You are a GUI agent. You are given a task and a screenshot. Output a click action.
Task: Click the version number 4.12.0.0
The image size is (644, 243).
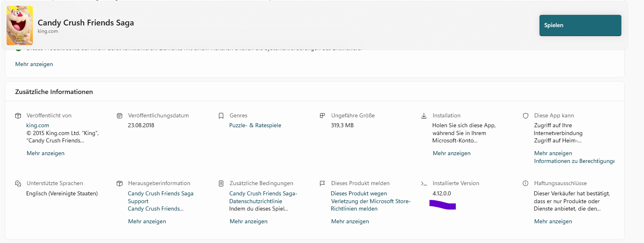(x=442, y=193)
